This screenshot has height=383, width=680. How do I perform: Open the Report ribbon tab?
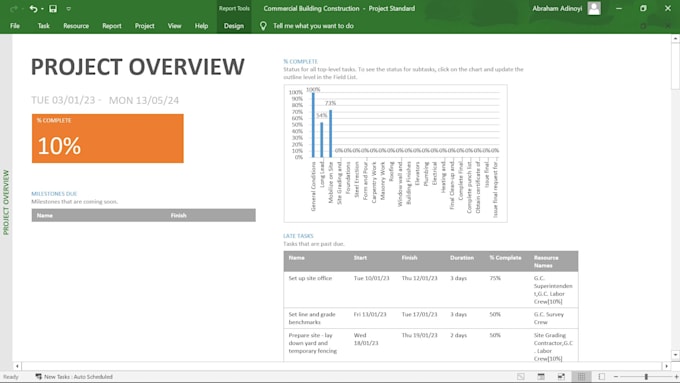click(x=111, y=26)
